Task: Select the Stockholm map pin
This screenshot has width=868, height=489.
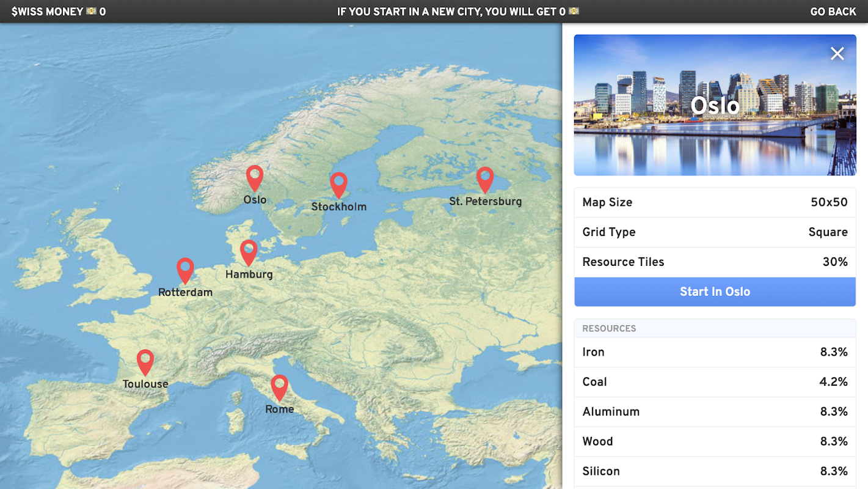Action: [338, 185]
